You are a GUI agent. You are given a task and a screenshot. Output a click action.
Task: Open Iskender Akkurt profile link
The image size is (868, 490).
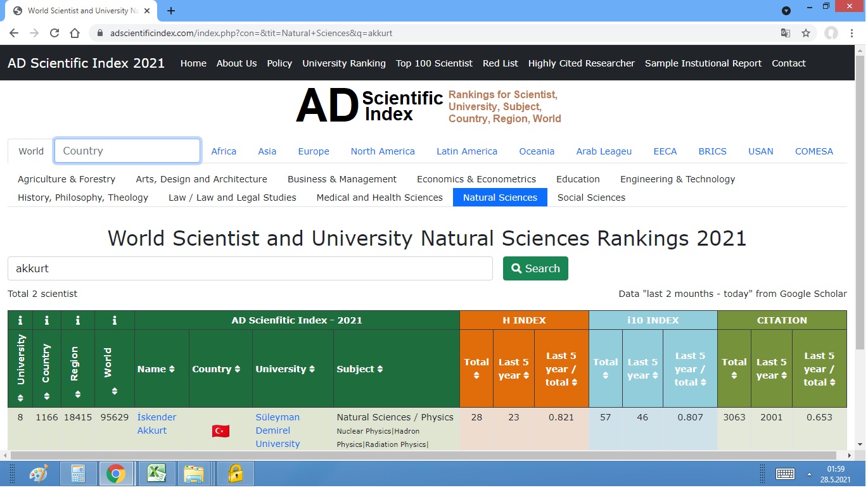156,424
